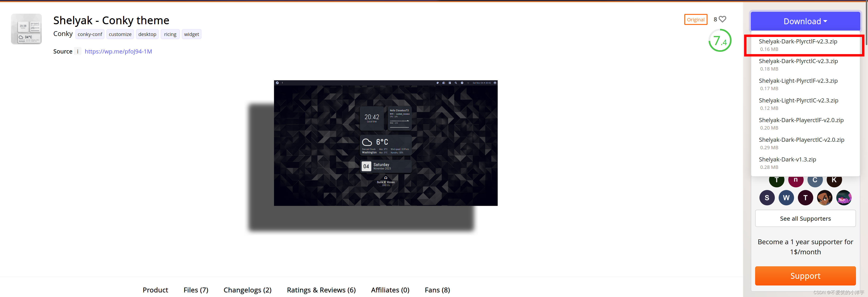Viewport: 868px width, 297px height.
Task: Click the heart favorite icon
Action: coord(722,19)
